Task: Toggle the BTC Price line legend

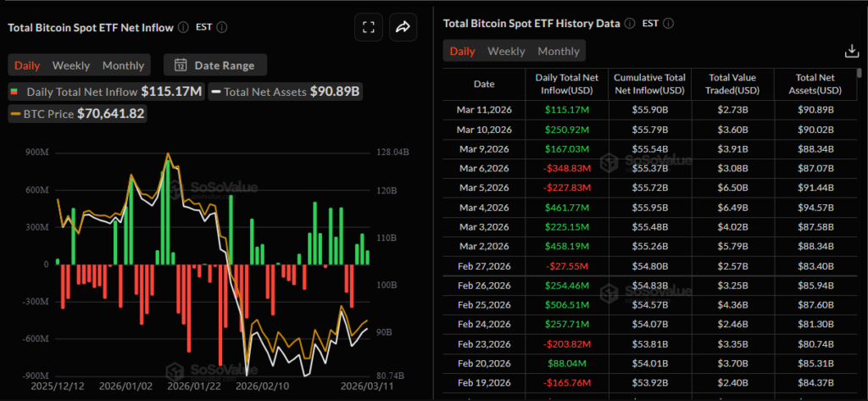Action: click(x=77, y=113)
